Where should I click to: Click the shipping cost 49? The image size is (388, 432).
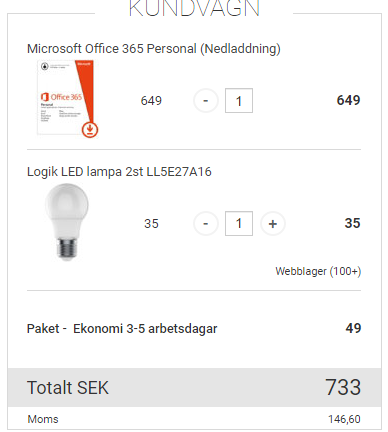coord(353,328)
